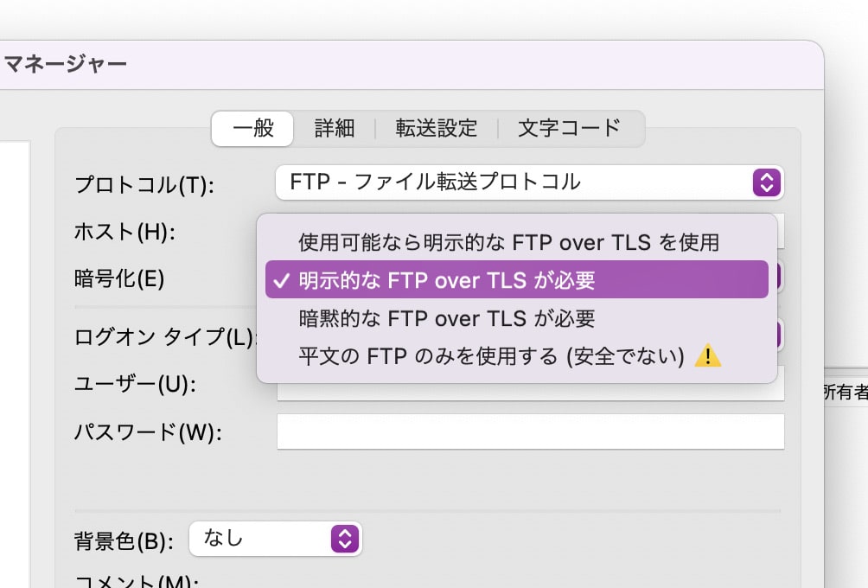868x588 pixels.
Task: Select the 一般 tab
Action: (x=252, y=129)
